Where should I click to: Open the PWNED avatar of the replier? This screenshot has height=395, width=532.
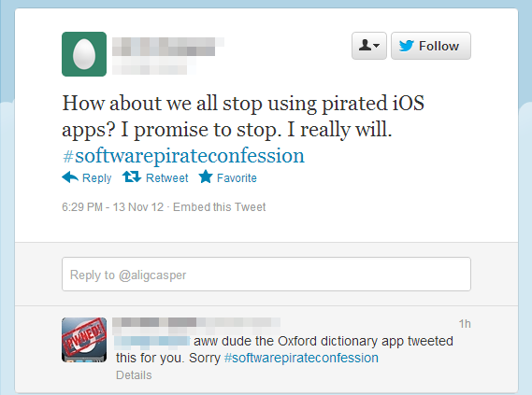pos(84,340)
